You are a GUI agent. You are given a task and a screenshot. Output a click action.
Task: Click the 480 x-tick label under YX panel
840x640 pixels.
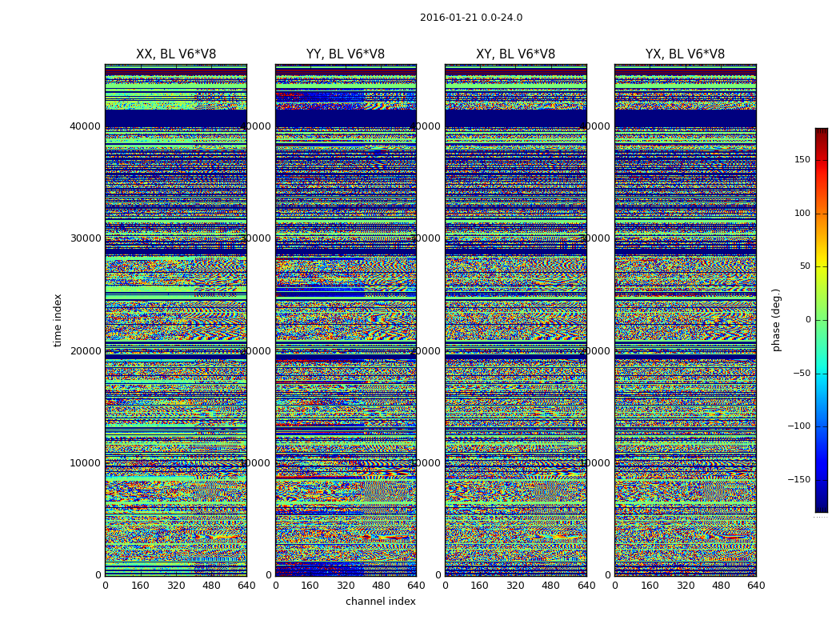pos(721,586)
